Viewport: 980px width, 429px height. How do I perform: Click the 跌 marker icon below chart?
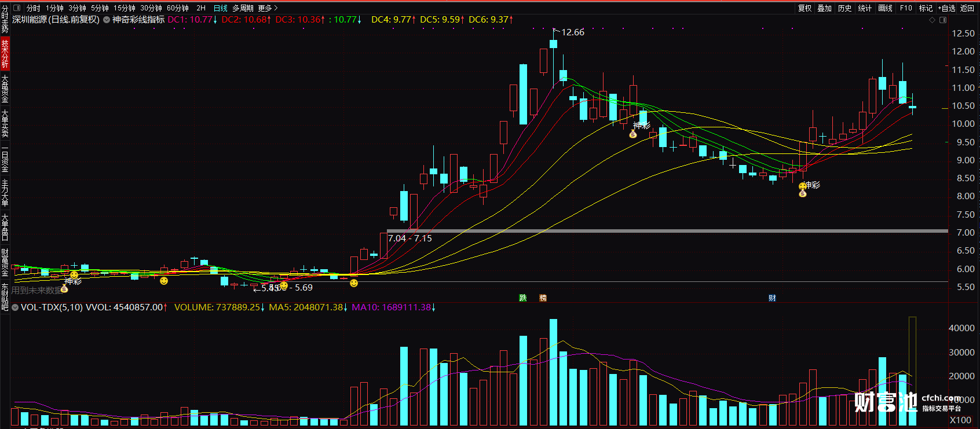tap(523, 298)
